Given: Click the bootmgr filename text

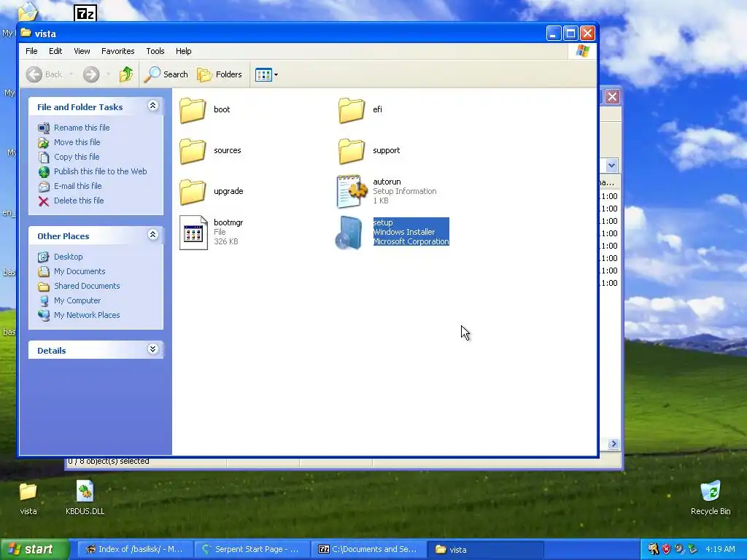Looking at the screenshot, I should click(228, 222).
